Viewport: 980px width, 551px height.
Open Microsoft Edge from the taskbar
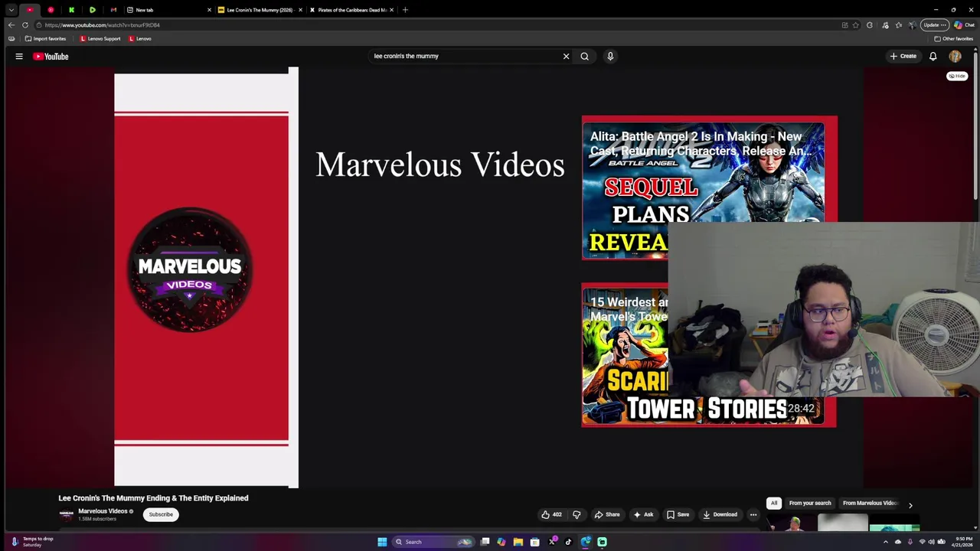point(585,542)
